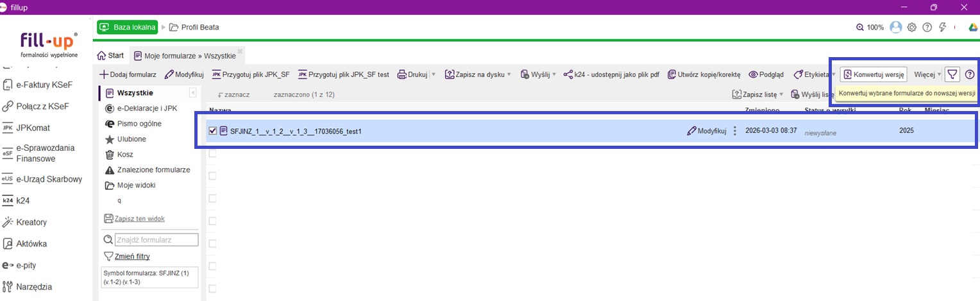Select e-Deklaracje i JPK category

coord(146,108)
